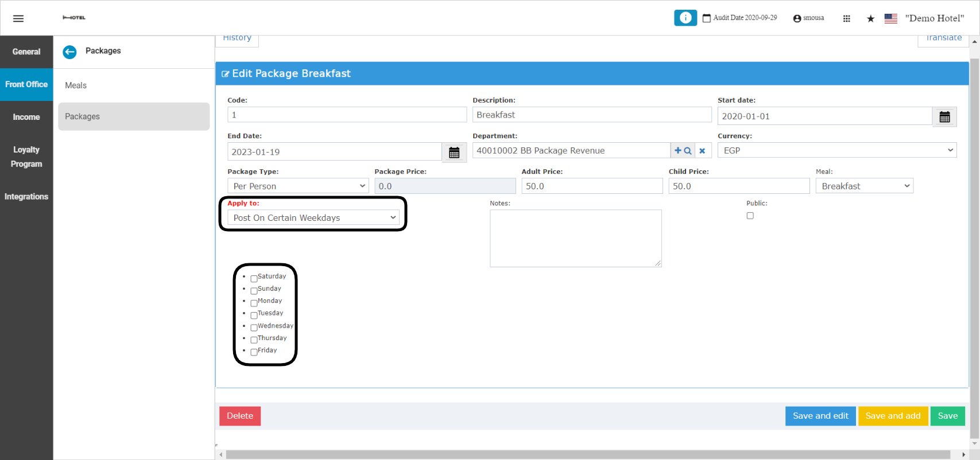Click the department add and search icon

(683, 150)
